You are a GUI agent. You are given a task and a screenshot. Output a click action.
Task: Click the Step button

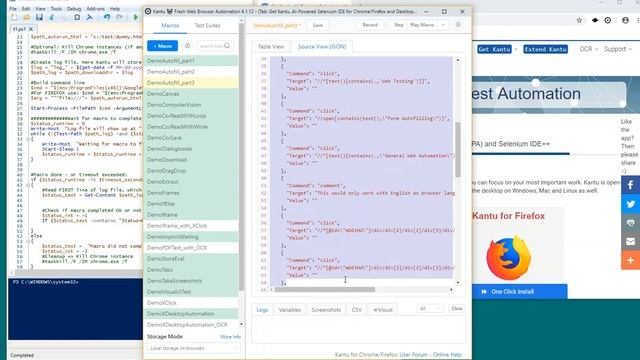click(x=398, y=25)
